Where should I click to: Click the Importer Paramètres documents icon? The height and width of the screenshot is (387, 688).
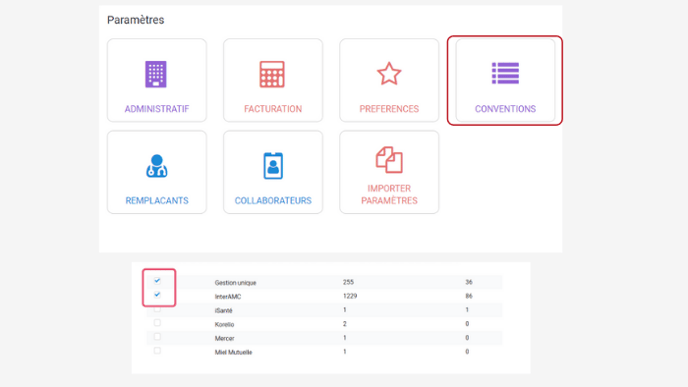coord(389,160)
